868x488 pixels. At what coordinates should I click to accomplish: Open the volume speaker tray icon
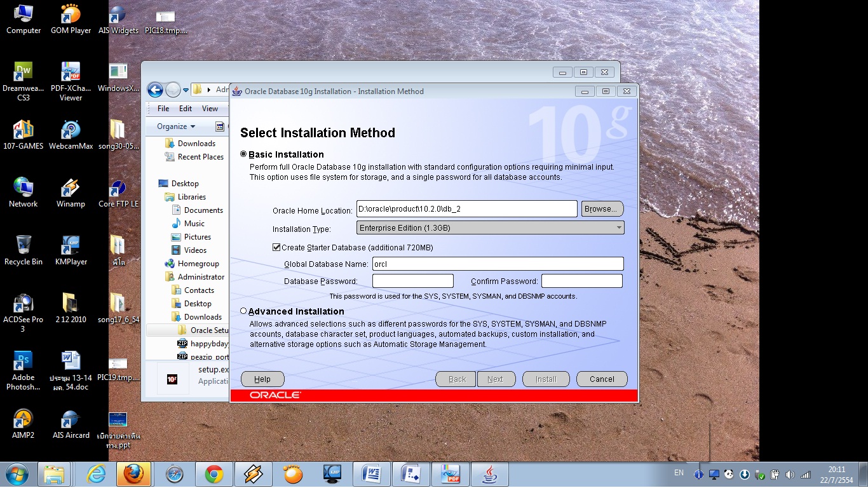point(790,475)
